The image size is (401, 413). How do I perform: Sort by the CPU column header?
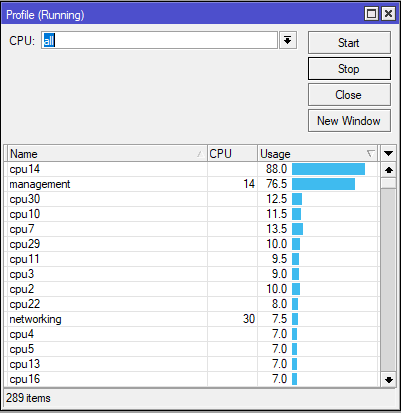click(232, 154)
